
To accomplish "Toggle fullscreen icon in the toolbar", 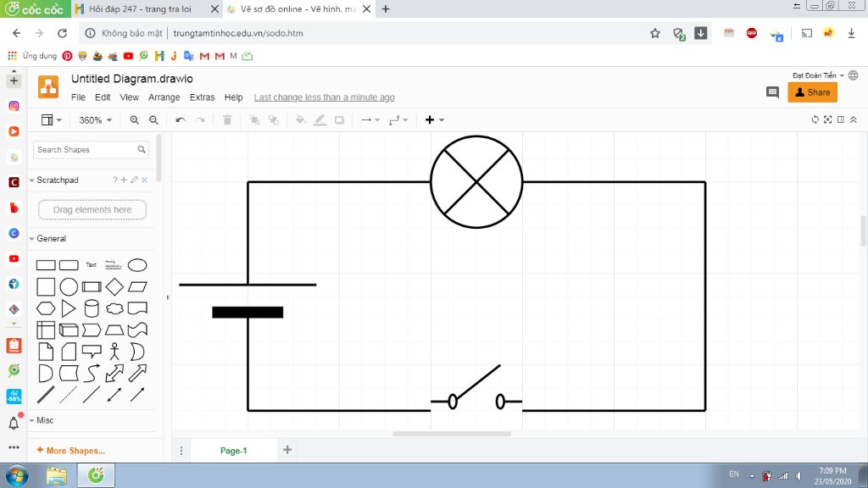I will coord(827,119).
